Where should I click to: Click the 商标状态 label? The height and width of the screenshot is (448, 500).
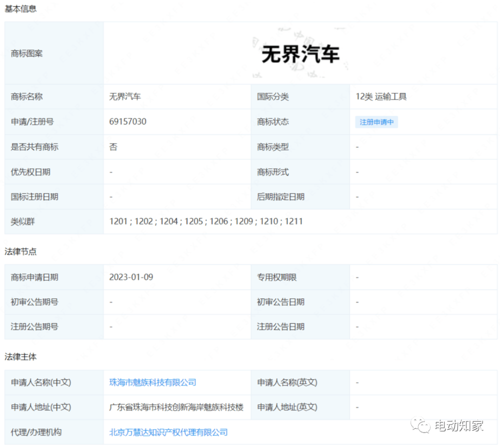coord(272,122)
